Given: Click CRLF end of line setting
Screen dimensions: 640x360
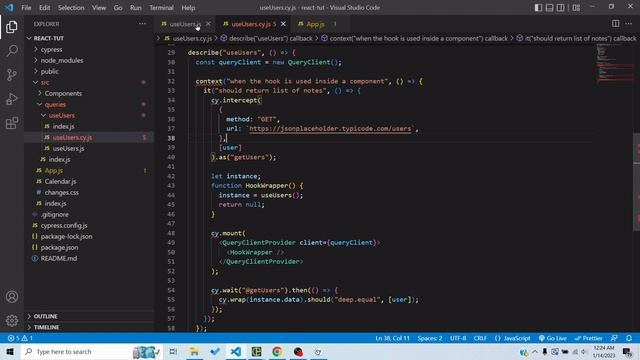Looking at the screenshot, I should [x=480, y=338].
